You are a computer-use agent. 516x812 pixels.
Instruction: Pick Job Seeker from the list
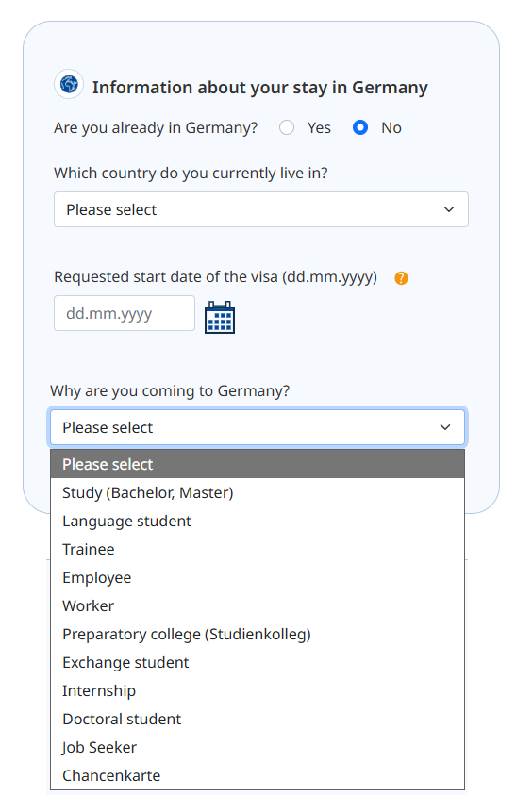[x=258, y=747]
